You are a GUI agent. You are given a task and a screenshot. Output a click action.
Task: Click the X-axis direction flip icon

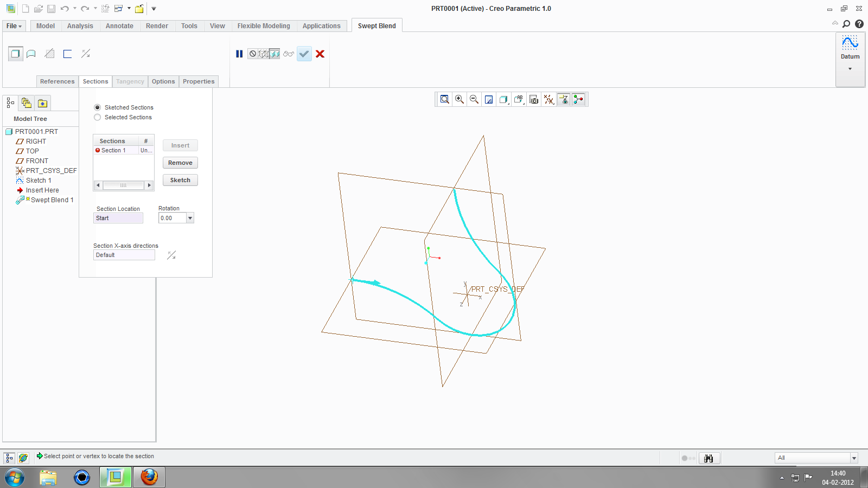coord(171,255)
